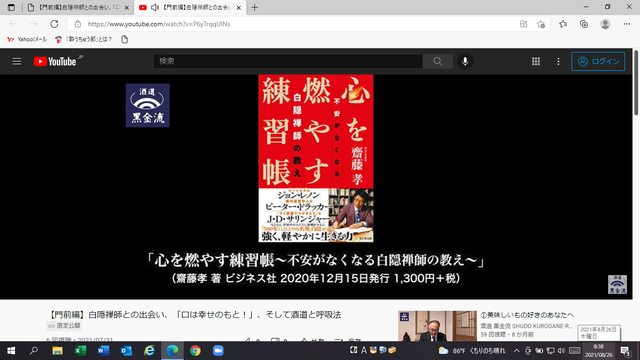
Task: Open the Favorites list icon
Action: point(563,24)
